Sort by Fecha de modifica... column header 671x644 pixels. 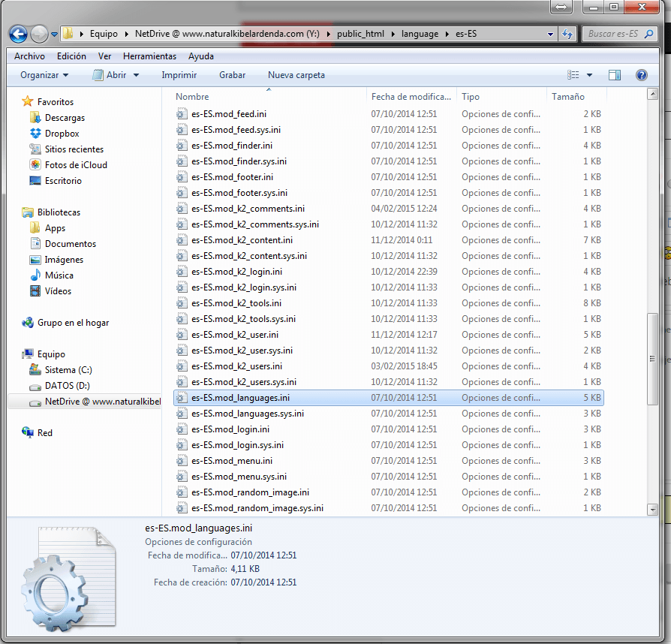tap(411, 97)
